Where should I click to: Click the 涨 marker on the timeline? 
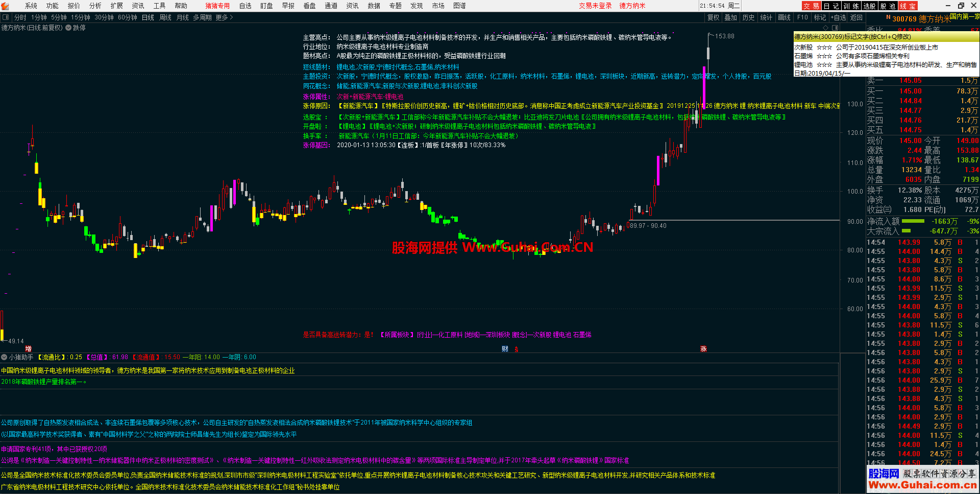click(x=703, y=349)
